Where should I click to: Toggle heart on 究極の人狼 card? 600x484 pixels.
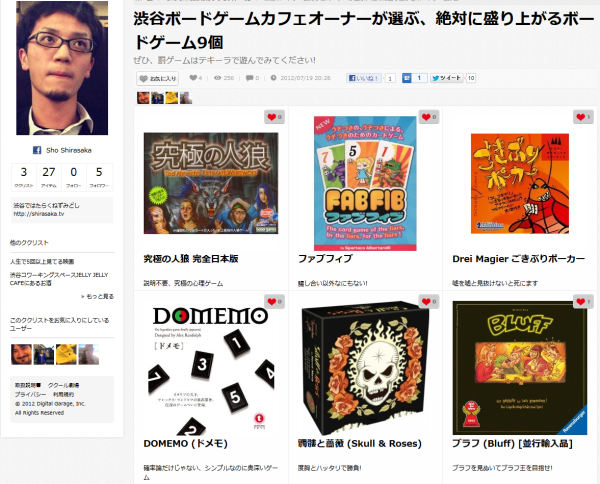pos(274,117)
